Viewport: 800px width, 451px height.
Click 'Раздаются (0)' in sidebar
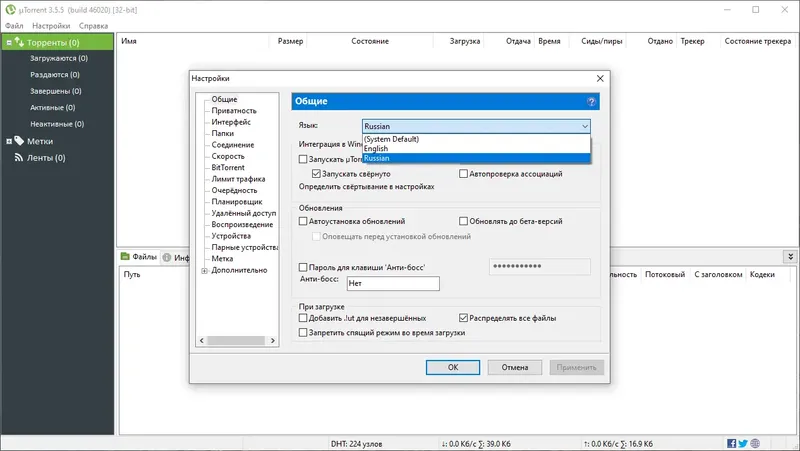click(55, 74)
